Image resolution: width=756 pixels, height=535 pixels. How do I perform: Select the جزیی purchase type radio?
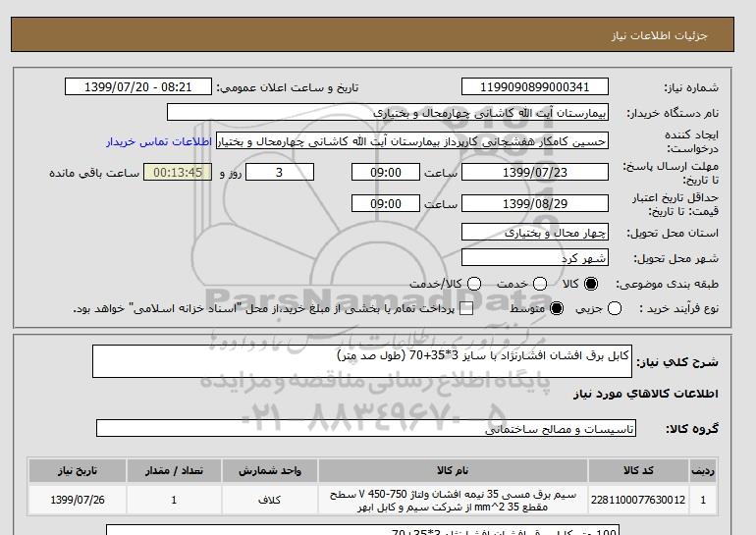[615, 308]
